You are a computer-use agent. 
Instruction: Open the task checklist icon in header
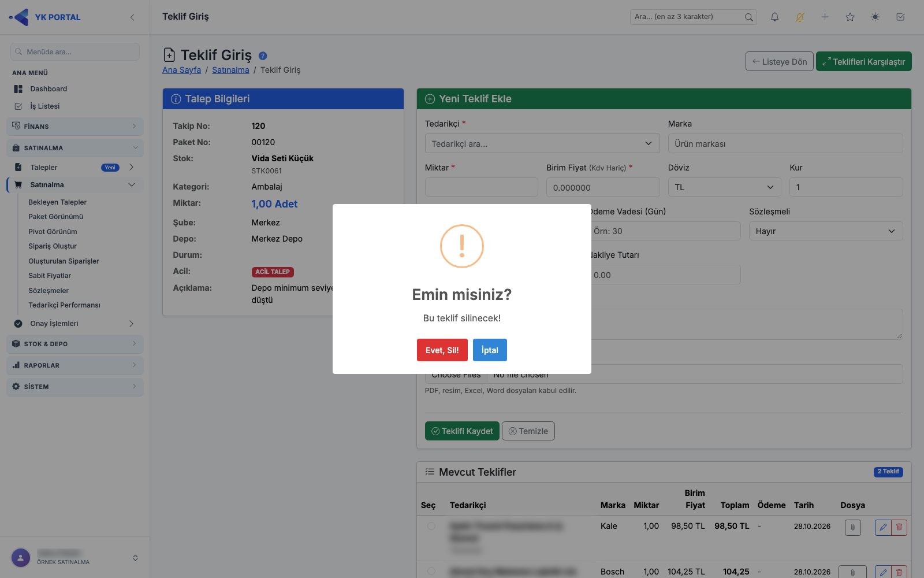click(x=900, y=17)
